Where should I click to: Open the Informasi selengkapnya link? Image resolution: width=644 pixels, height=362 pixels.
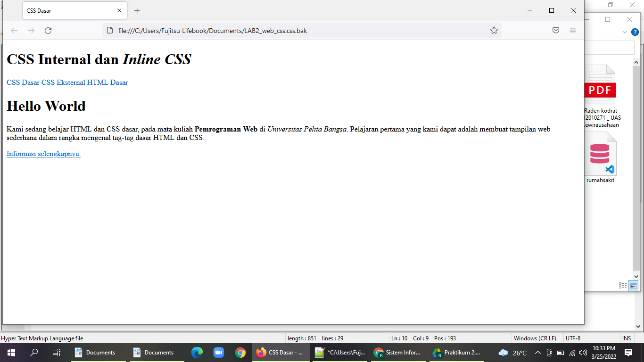[43, 154]
